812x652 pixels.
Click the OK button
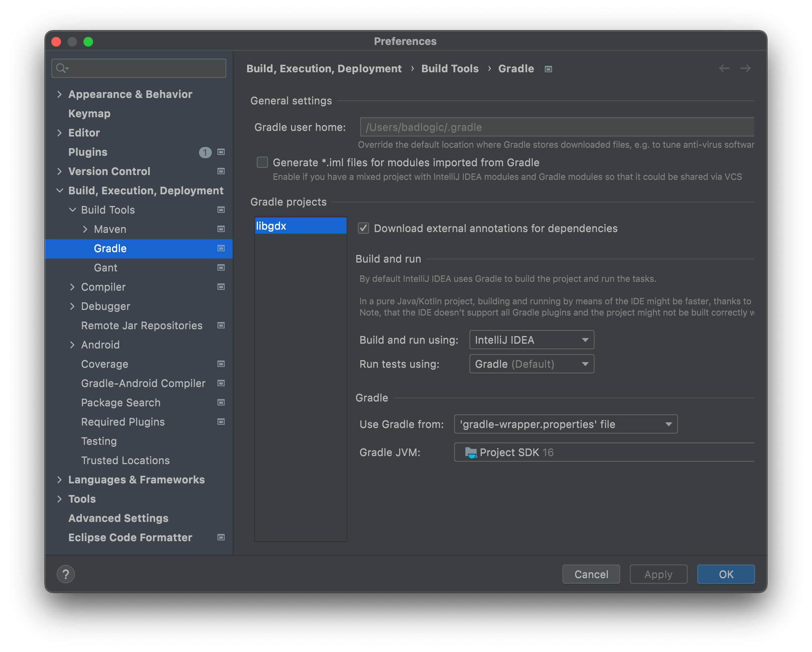click(725, 574)
